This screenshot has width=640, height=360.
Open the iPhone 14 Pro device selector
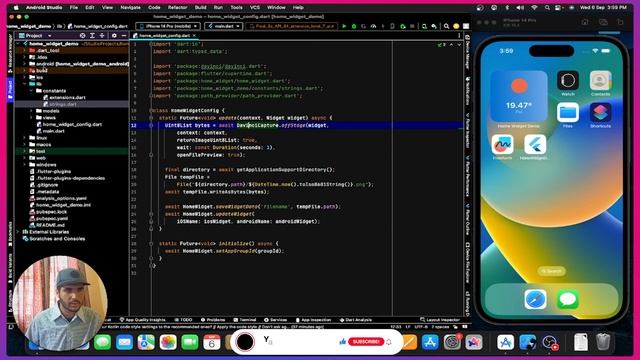click(168, 26)
